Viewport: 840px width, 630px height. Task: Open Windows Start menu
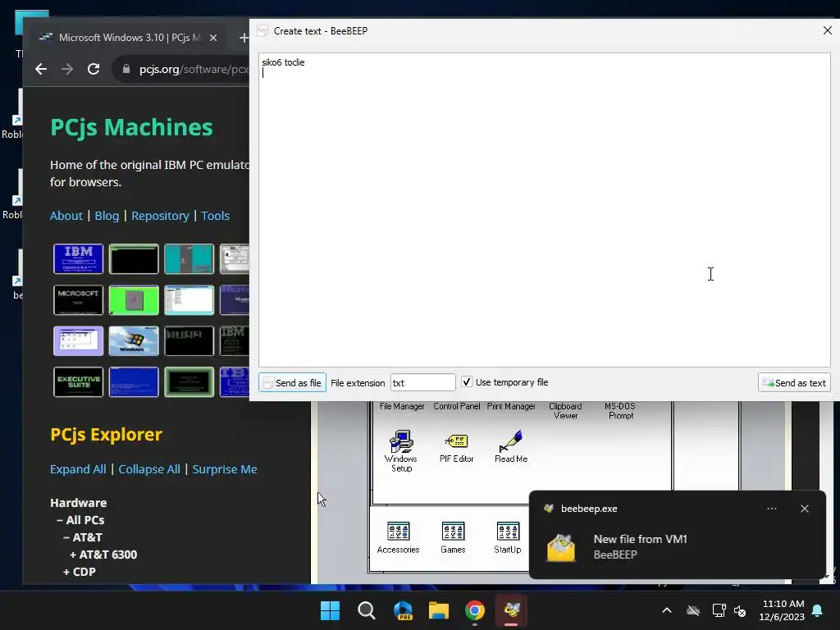330,610
